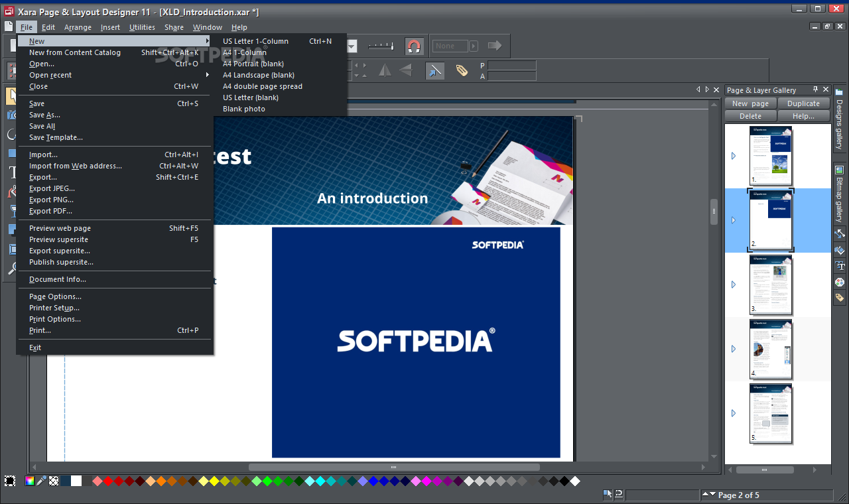The height and width of the screenshot is (504, 849).
Task: Select the Zoom magnifier tool in left toolbar
Action: tap(13, 269)
